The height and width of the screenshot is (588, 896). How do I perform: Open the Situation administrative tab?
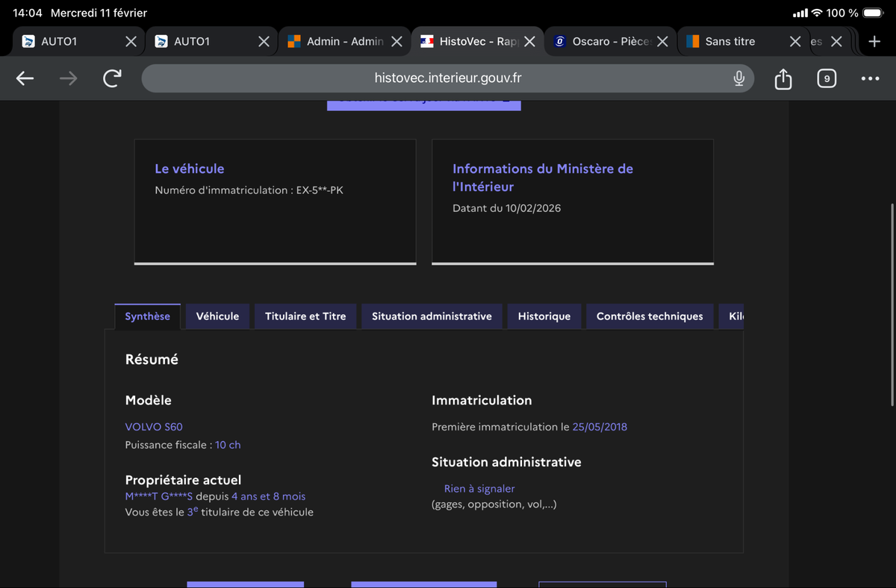432,316
